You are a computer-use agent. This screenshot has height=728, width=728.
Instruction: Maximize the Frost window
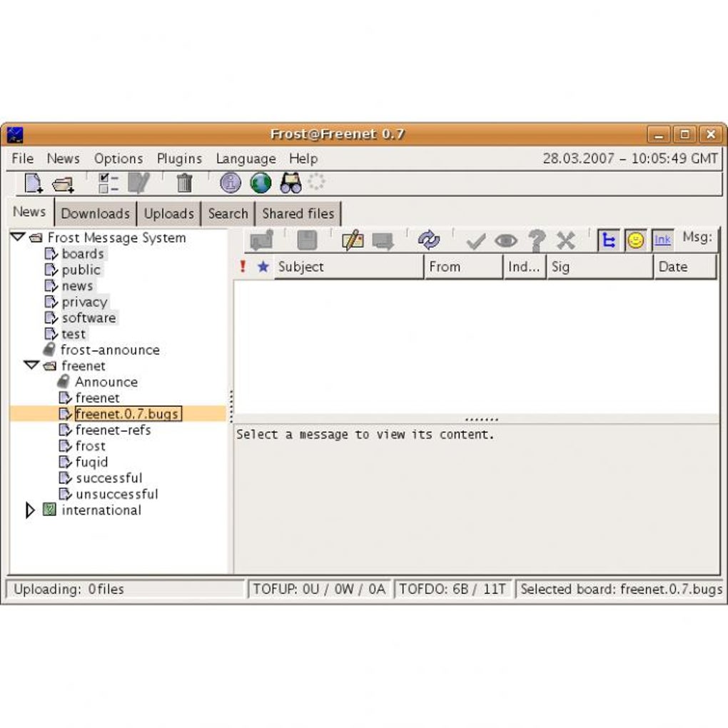pos(685,135)
